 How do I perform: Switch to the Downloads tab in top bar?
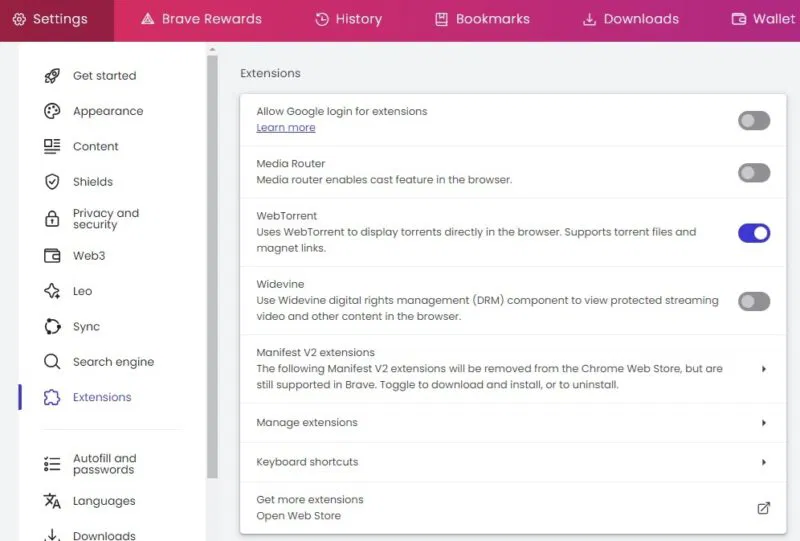pos(631,19)
